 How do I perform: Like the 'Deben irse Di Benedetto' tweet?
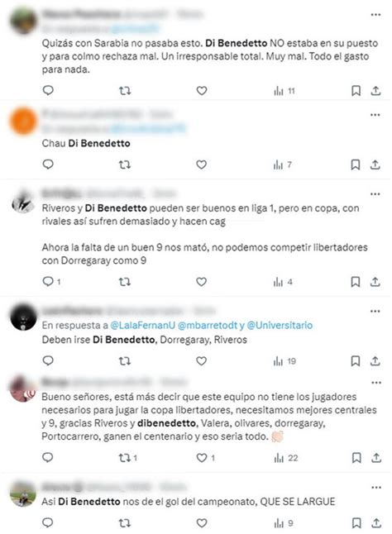(x=201, y=360)
